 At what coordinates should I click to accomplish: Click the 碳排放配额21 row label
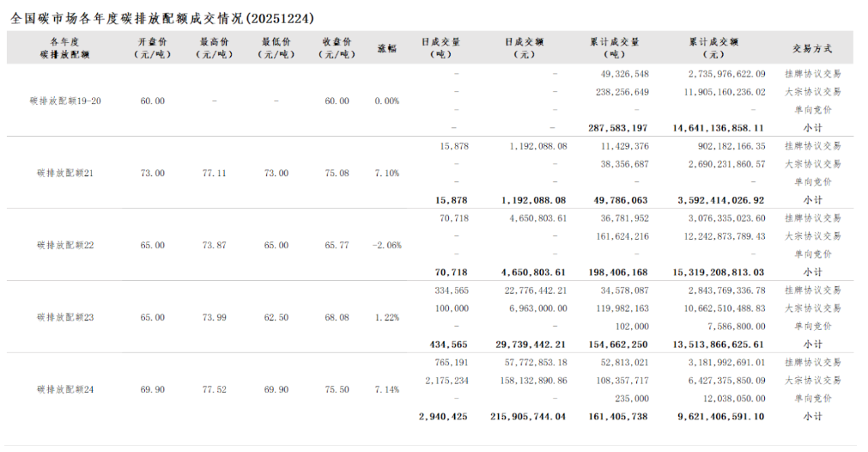point(65,174)
